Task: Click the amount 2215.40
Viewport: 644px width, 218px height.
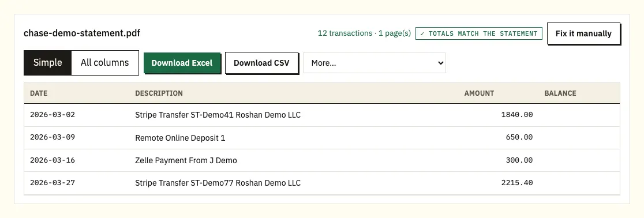Action: pyautogui.click(x=516, y=183)
